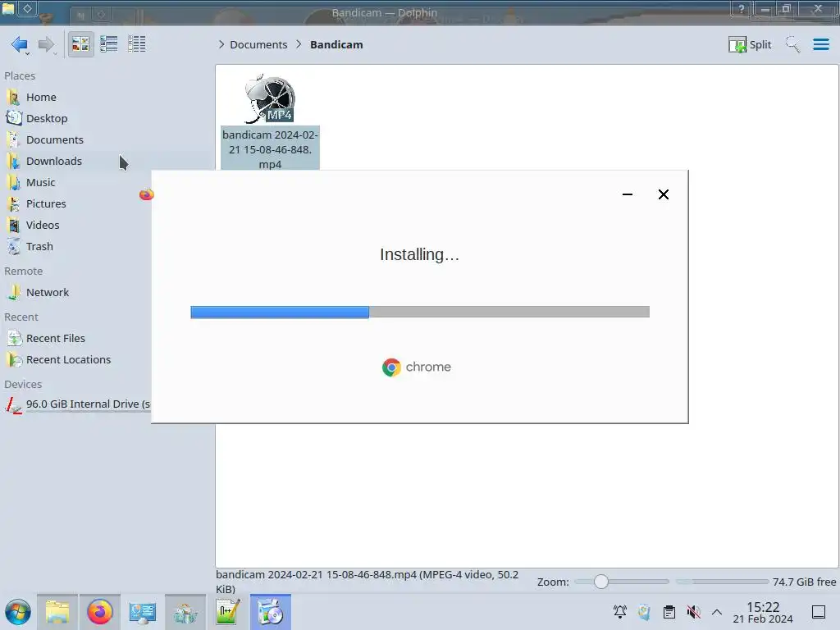Click the Bandicam breadcrumb segment

(x=336, y=44)
